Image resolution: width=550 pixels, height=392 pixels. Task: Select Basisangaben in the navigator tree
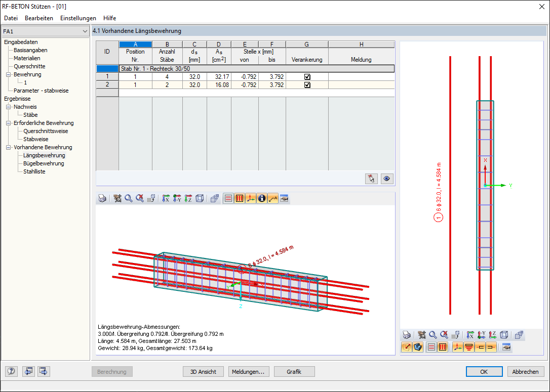point(30,50)
